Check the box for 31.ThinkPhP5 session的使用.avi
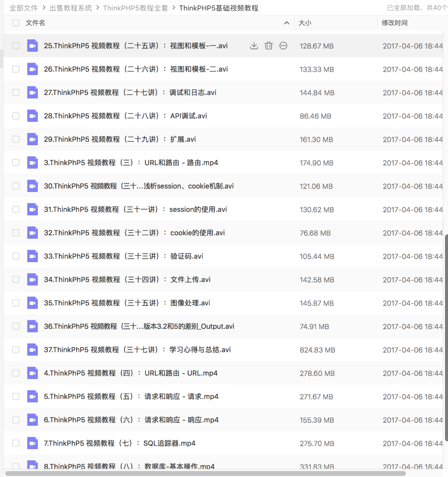The width and height of the screenshot is (448, 477). 16,209
